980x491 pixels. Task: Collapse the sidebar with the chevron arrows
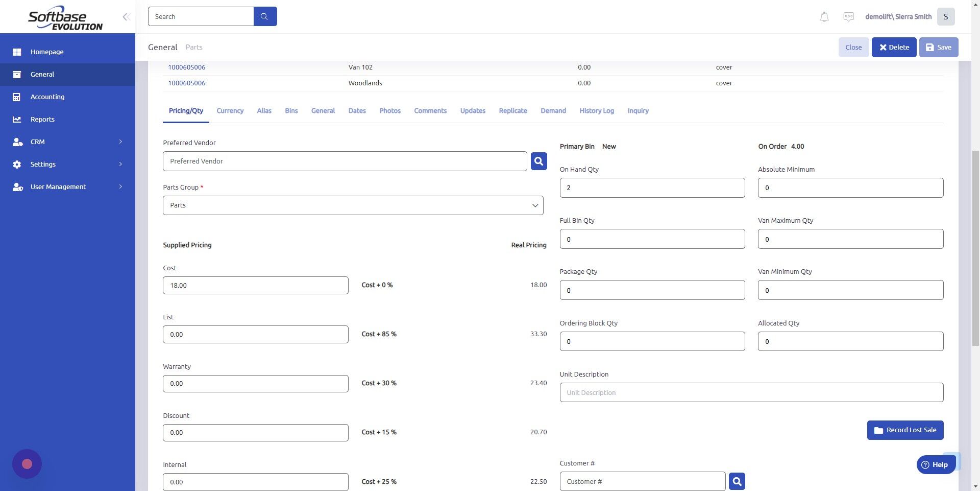[126, 16]
